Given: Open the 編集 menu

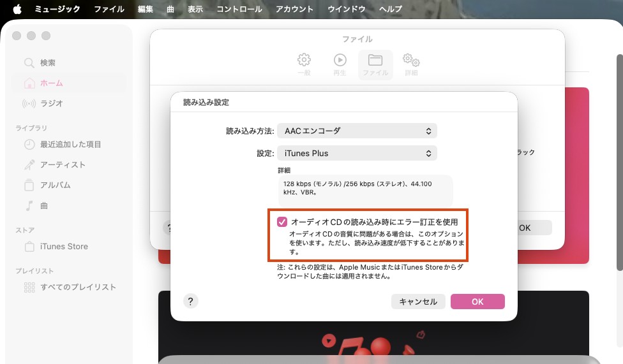Looking at the screenshot, I should point(146,9).
